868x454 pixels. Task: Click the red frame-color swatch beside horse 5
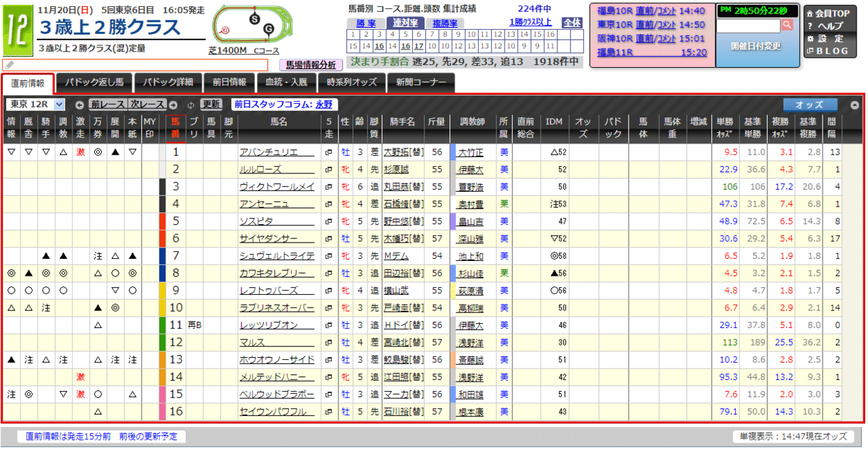coord(161,220)
